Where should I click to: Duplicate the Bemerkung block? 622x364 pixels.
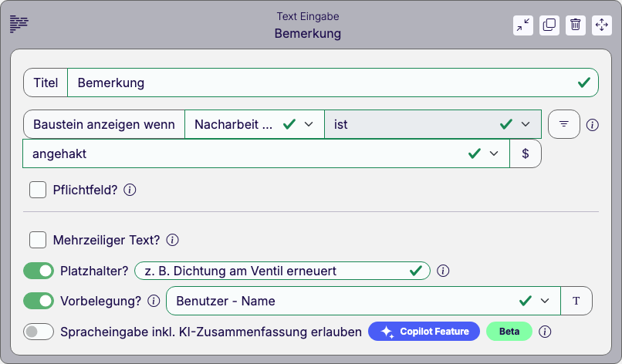tap(549, 25)
